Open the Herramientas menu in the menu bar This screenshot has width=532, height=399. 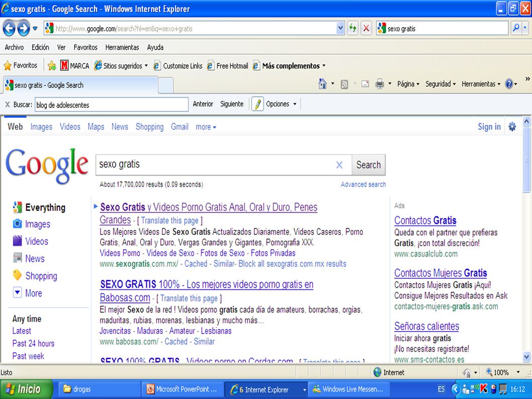[122, 47]
